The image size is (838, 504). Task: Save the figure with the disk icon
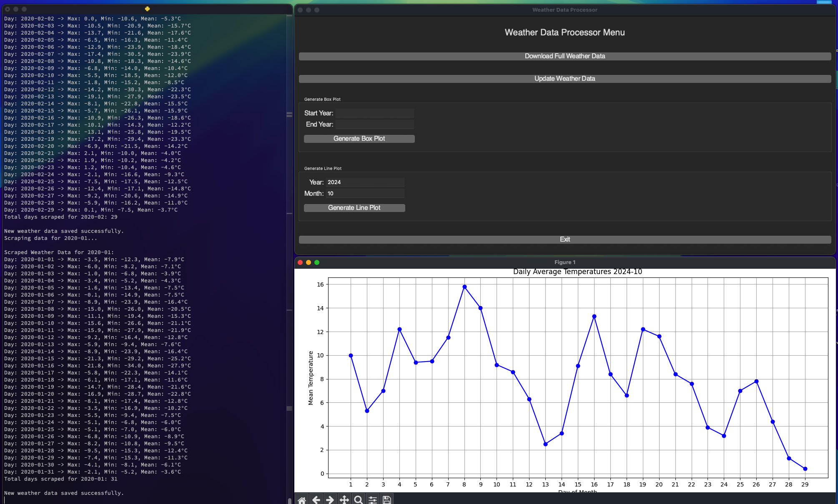pyautogui.click(x=387, y=499)
